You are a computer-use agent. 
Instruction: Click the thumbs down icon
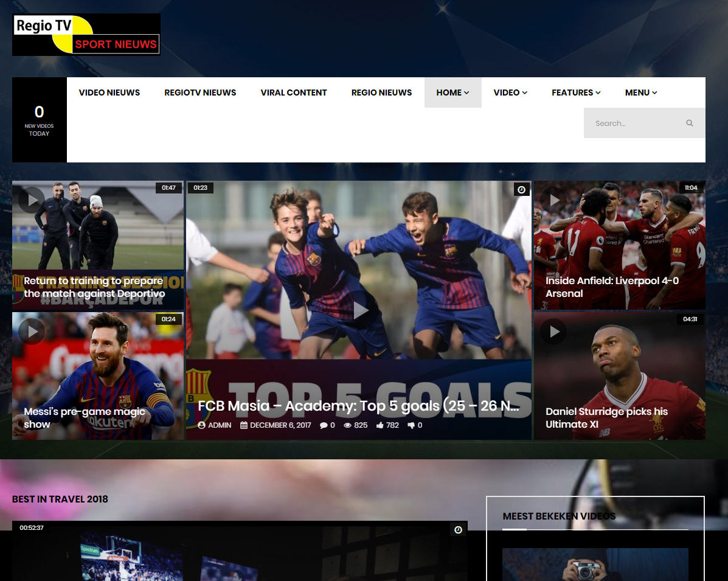[x=411, y=425]
